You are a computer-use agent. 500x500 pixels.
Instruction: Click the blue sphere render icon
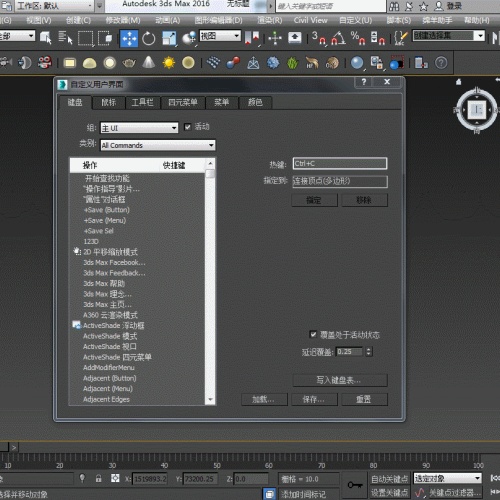coord(357,63)
